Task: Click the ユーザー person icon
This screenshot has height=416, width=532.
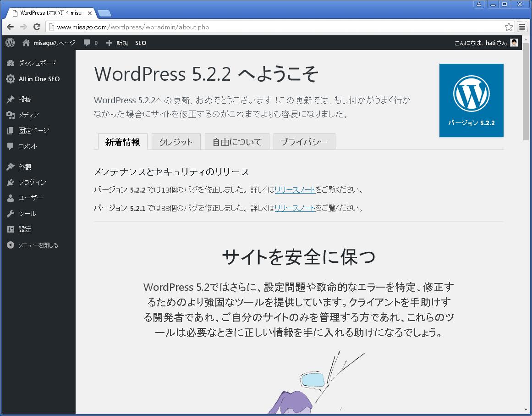Action: click(x=11, y=198)
